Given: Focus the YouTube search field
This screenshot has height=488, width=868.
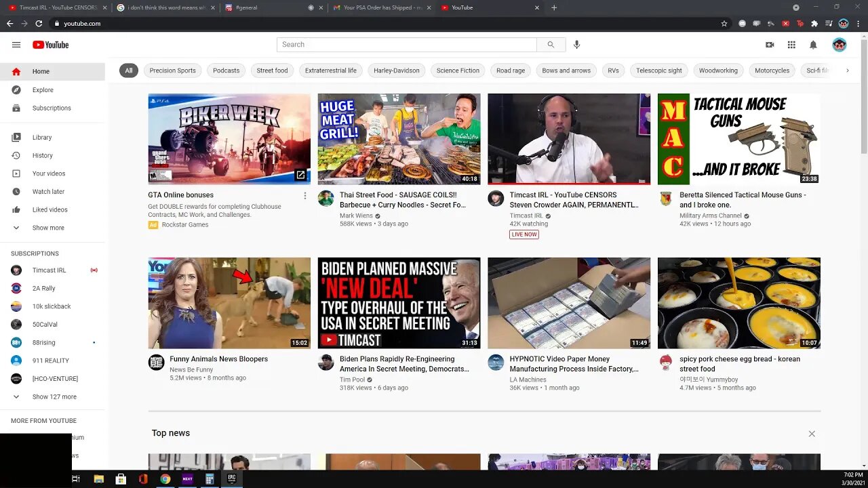Looking at the screenshot, I should tap(407, 45).
